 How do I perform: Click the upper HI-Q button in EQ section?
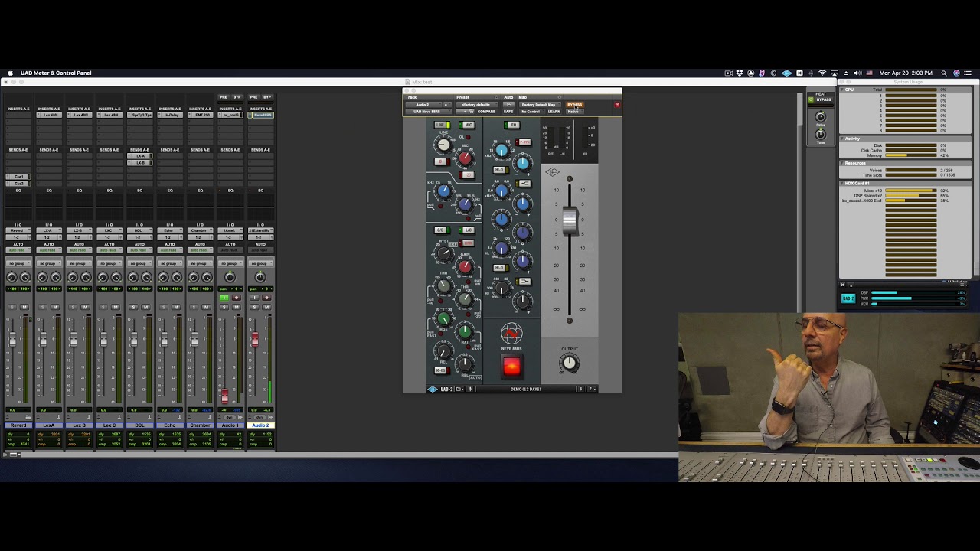click(x=501, y=170)
